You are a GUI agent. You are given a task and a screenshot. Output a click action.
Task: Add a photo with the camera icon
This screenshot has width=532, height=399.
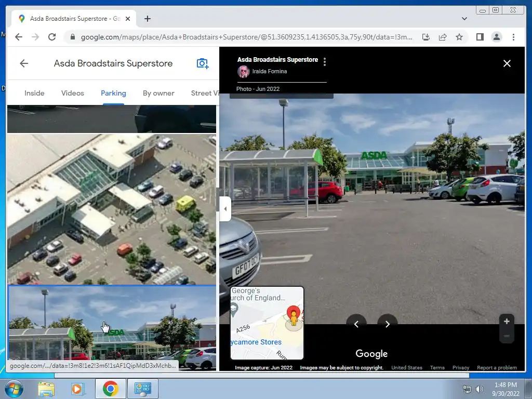[203, 63]
